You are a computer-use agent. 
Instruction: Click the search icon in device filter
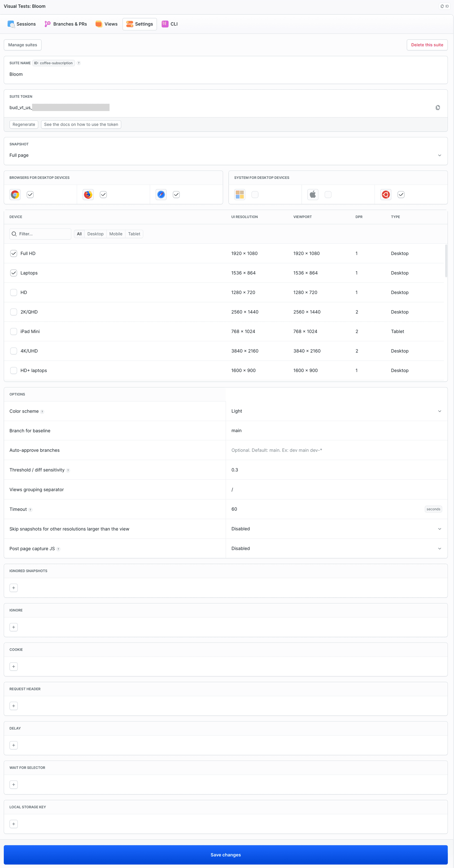[x=14, y=234]
